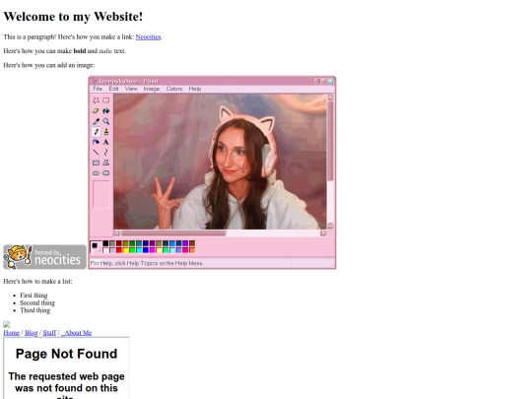Choose the Rectangle shape tool
Image resolution: width=532 pixels, height=399 pixels.
point(96,163)
